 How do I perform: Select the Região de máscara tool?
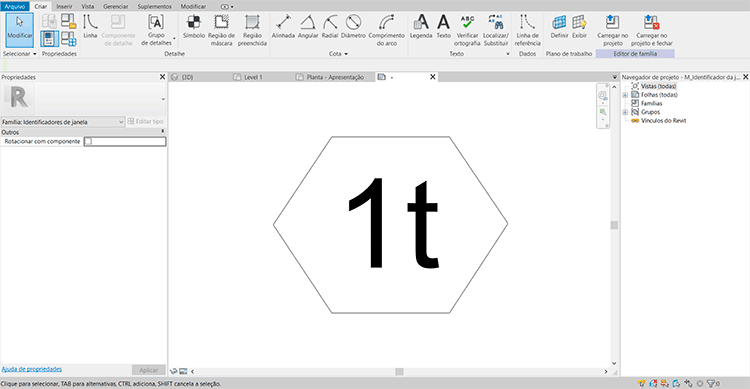coord(221,30)
